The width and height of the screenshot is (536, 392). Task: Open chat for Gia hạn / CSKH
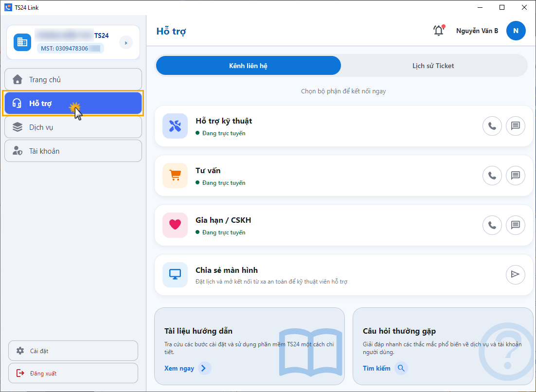coord(515,225)
